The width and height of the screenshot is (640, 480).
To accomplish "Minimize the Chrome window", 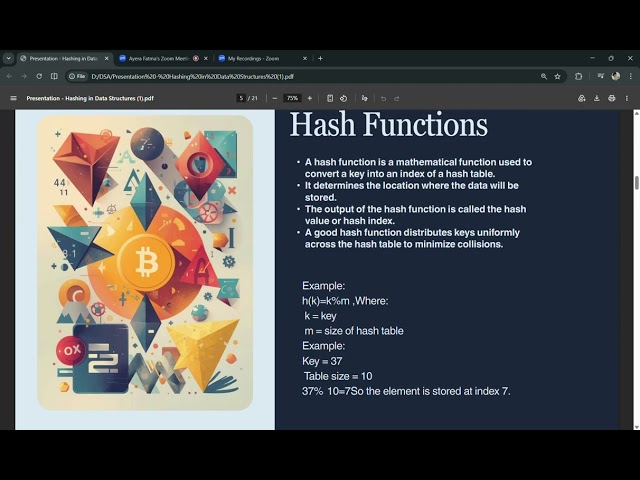I will (x=592, y=58).
